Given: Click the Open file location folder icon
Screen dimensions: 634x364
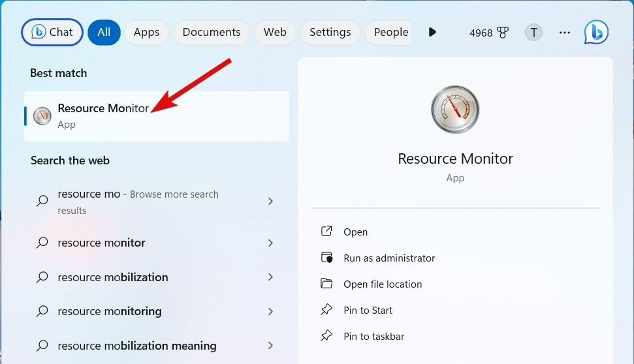Looking at the screenshot, I should (326, 284).
